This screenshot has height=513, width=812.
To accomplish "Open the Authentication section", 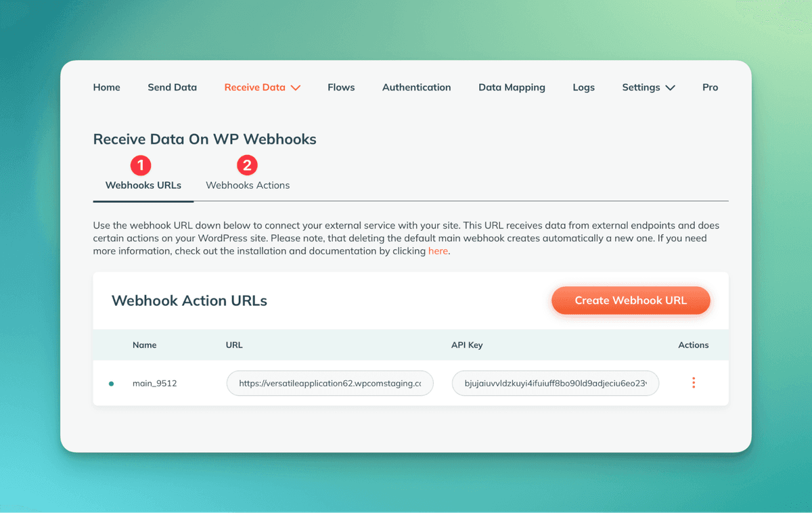I will pos(416,87).
